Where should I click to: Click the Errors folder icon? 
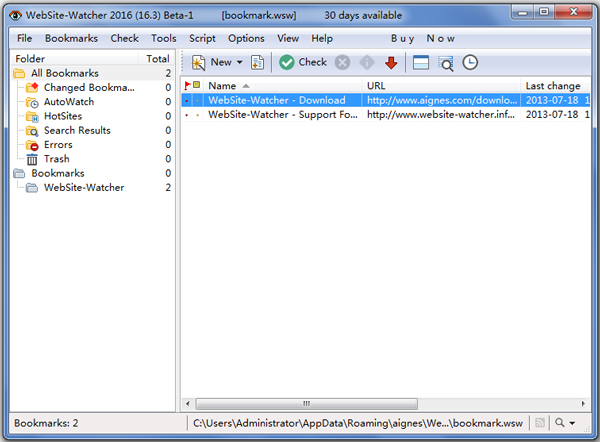pos(32,145)
